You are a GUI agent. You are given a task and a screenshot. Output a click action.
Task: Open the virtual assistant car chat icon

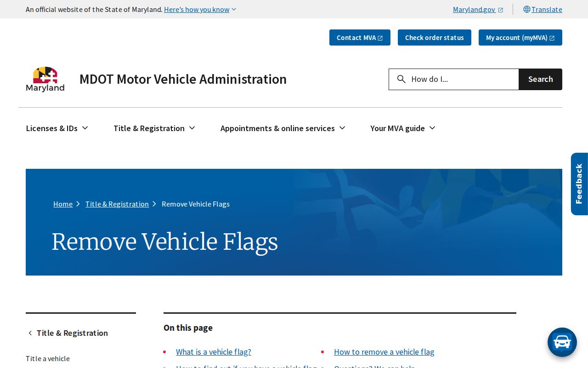point(562,342)
